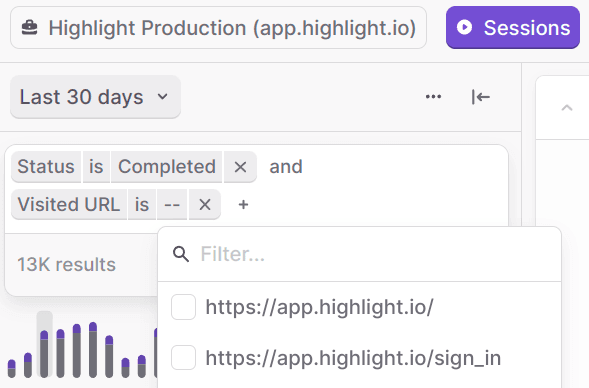Remove the Visited URL filter

(205, 205)
